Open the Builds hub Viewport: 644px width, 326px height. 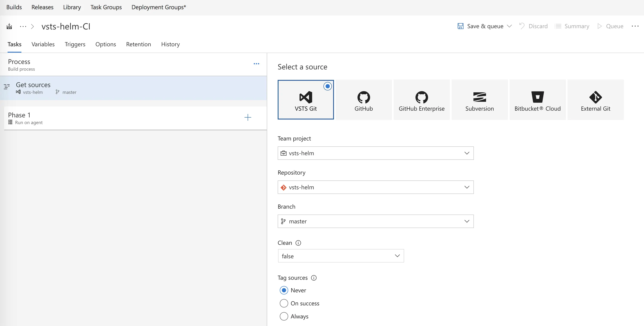[14, 7]
